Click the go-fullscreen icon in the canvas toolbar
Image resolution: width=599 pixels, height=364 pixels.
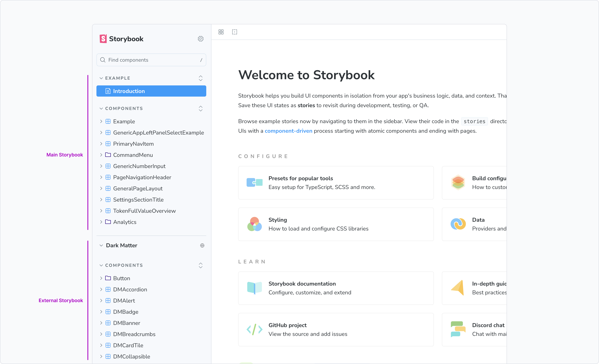234,32
